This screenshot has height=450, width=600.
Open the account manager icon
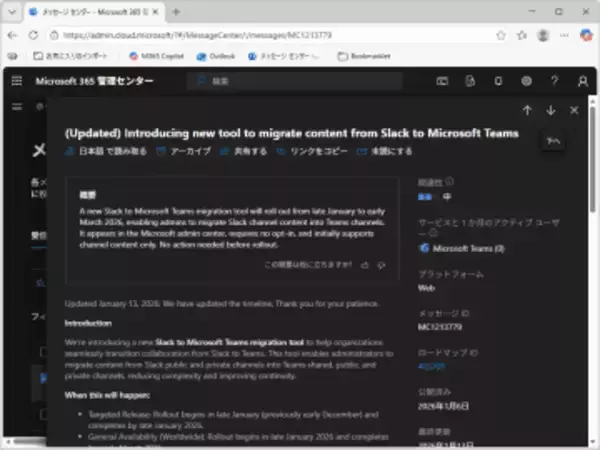point(582,81)
